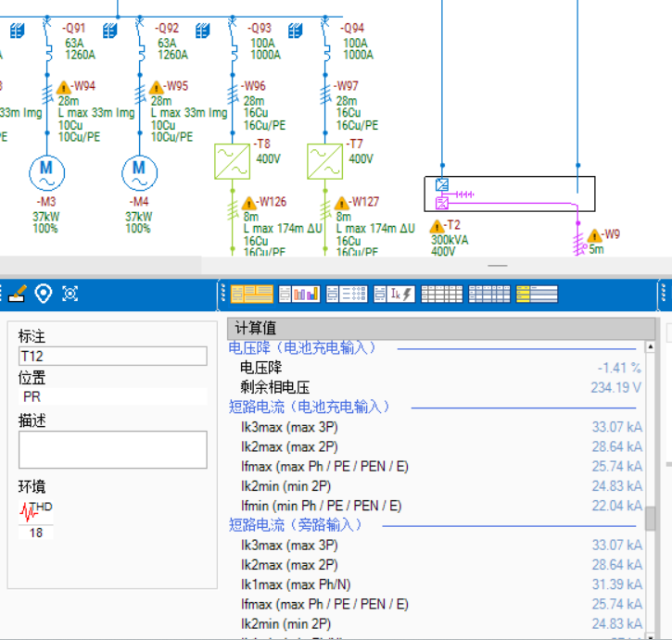The image size is (672, 640).
Task: Open the Ik short-circuit view icon
Action: [395, 294]
